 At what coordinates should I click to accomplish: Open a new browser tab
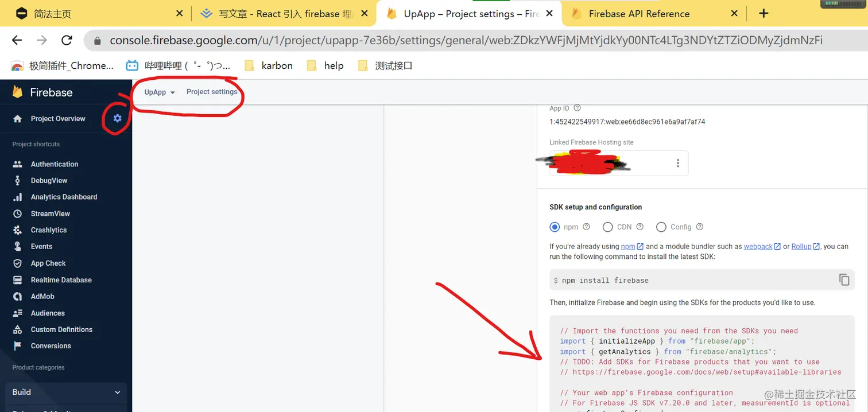tap(764, 13)
